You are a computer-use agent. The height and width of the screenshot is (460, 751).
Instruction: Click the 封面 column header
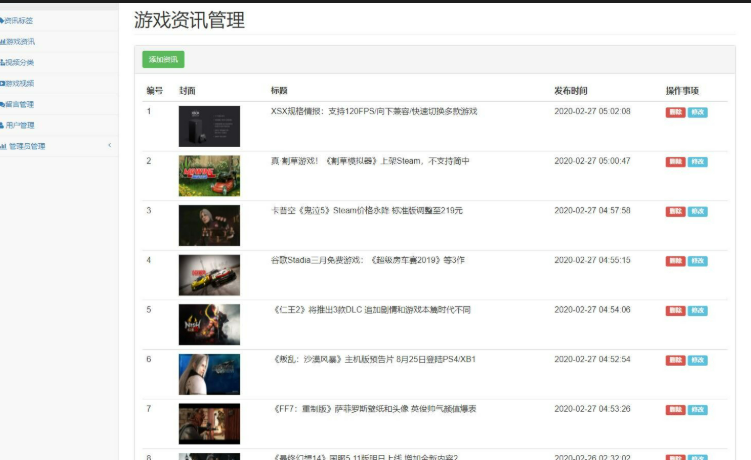(x=187, y=91)
